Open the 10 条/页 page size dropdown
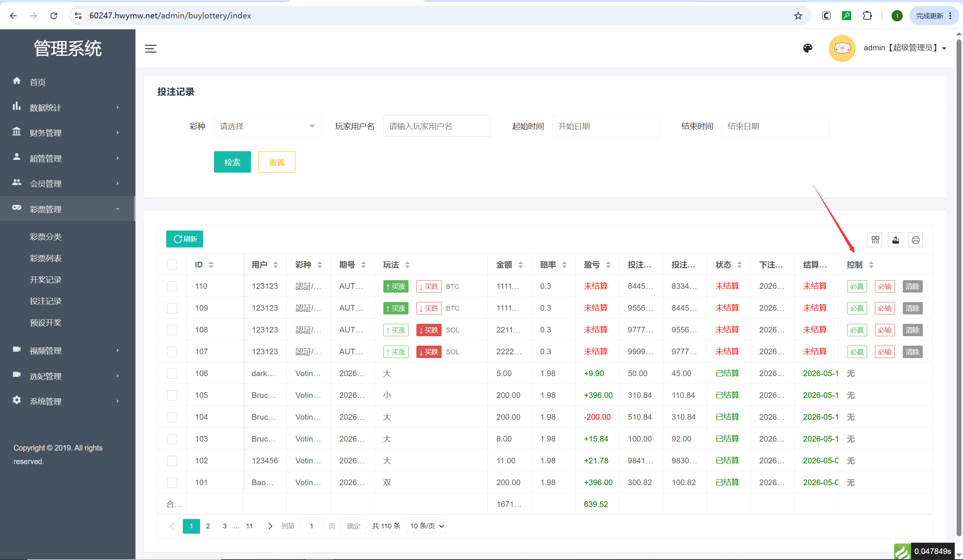The image size is (963, 560). coord(427,526)
